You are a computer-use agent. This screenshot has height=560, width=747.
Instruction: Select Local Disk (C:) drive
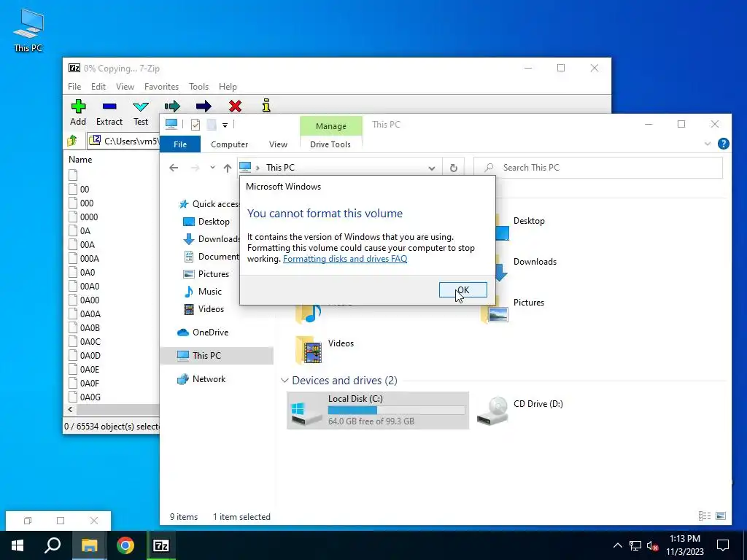pos(378,410)
